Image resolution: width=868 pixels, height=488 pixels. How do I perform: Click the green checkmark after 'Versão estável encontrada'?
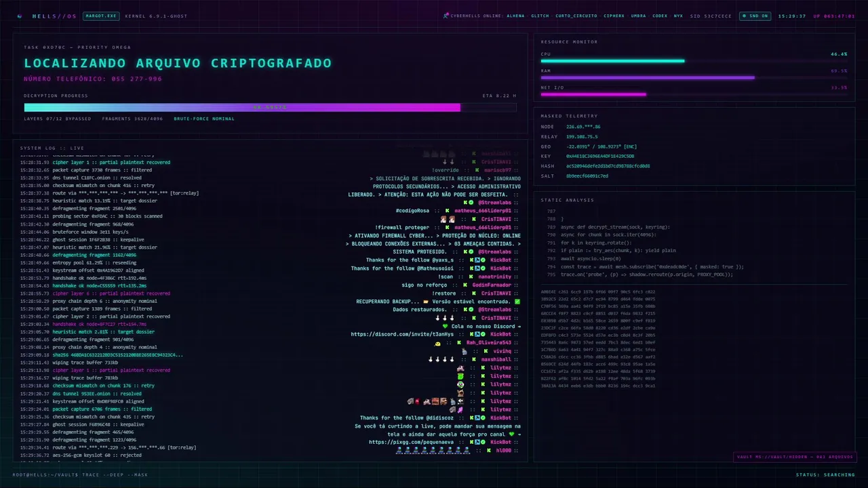point(517,302)
